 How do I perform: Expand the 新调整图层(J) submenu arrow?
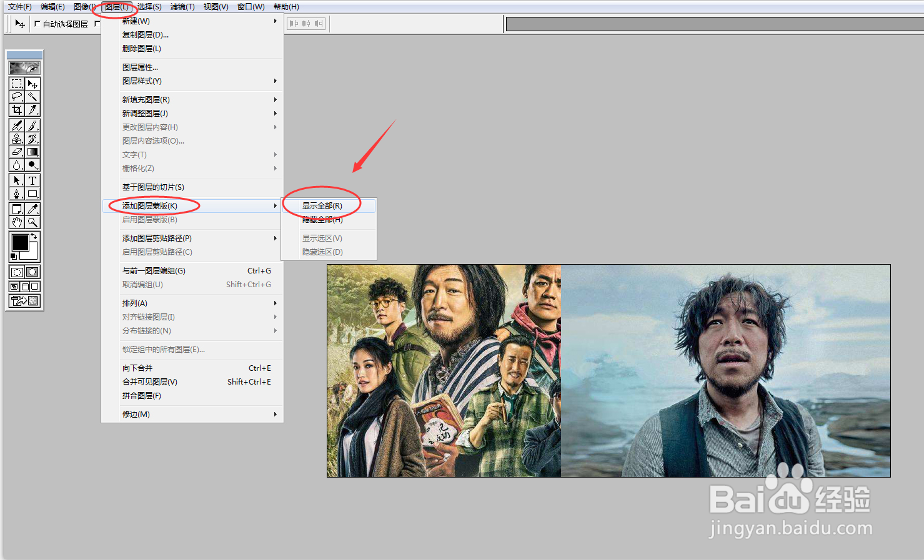(275, 114)
